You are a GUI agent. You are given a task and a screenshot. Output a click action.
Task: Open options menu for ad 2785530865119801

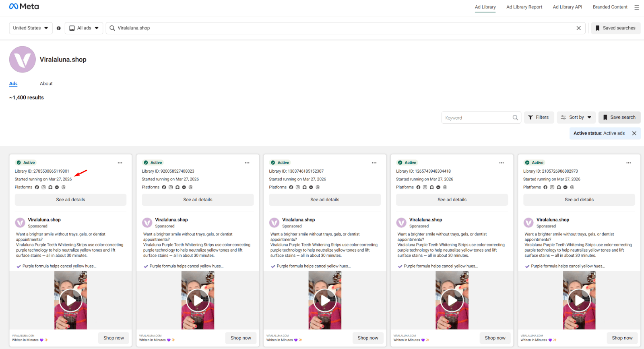tap(120, 163)
